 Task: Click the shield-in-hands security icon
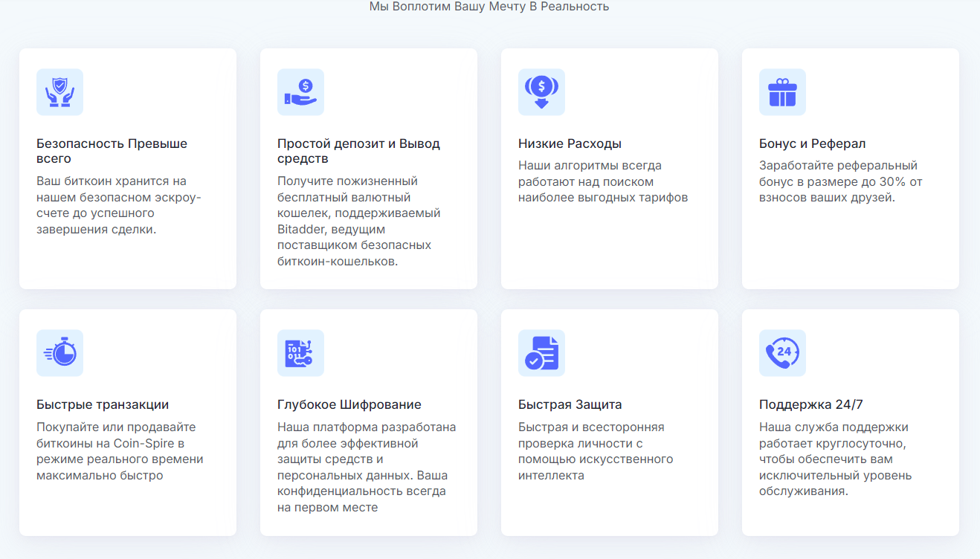point(59,92)
